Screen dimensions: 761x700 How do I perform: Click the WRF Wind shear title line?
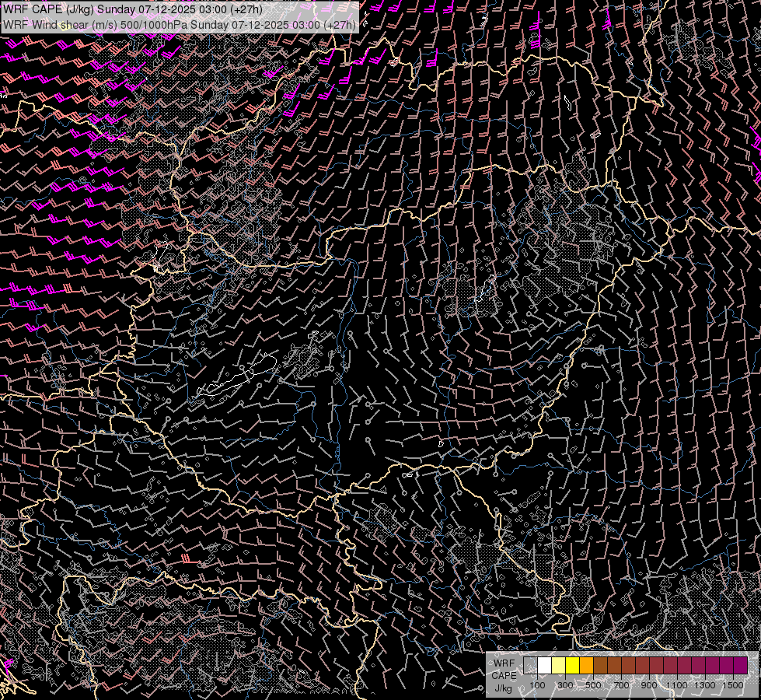(179, 24)
